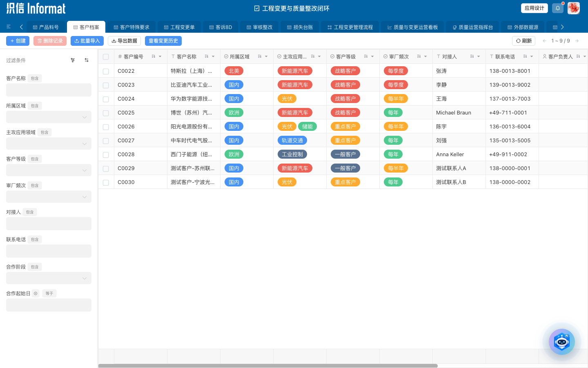588x368 pixels.
Task: Toggle the hamburger menu icon
Action: pos(9,27)
